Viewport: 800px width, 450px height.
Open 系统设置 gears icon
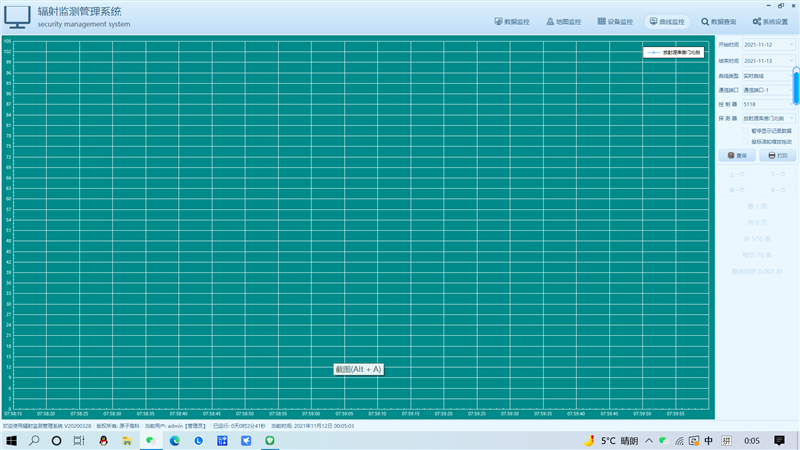(x=757, y=21)
